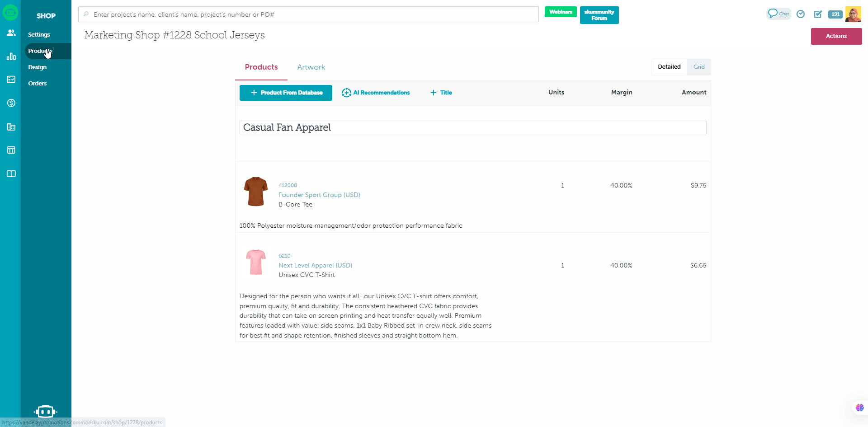Click the sales dollar-sign icon in sidebar

click(10, 103)
